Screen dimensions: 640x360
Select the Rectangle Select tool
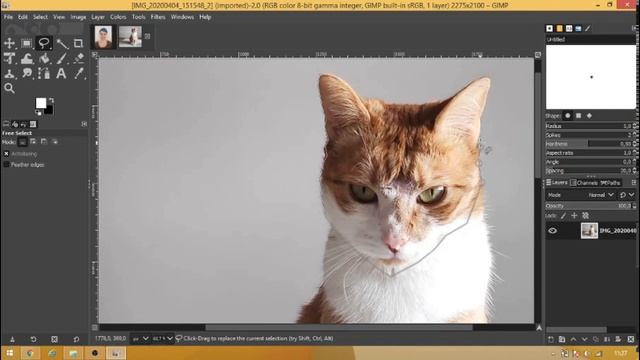click(27, 43)
